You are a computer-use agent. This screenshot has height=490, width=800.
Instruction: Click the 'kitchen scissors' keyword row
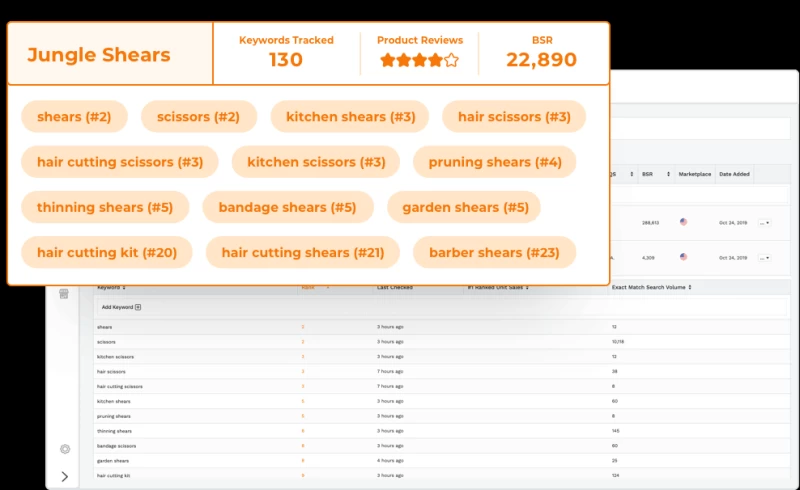(x=115, y=356)
